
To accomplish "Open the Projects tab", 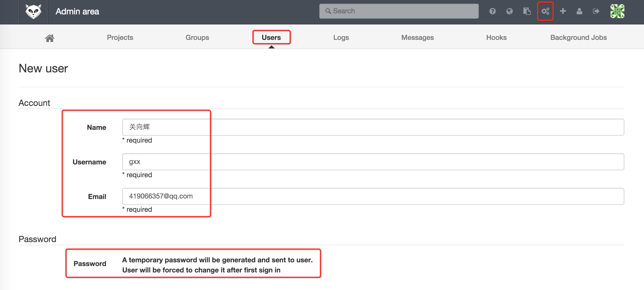I will tap(120, 38).
